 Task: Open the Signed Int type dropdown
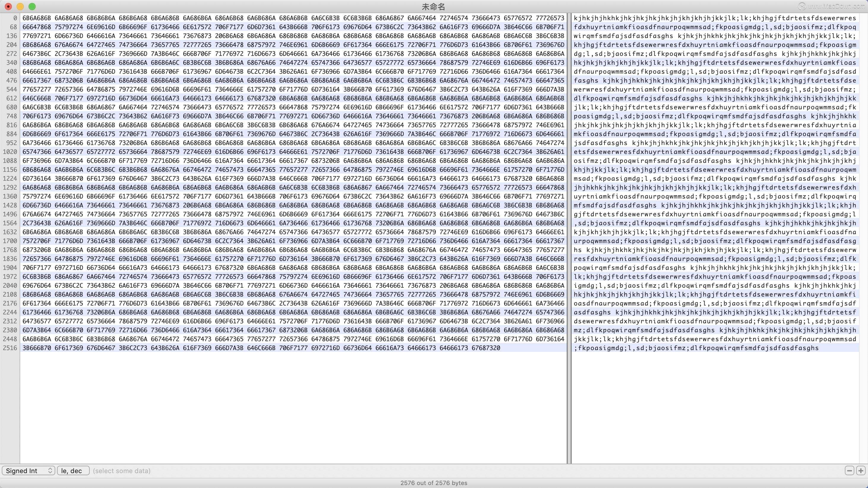[x=28, y=470]
